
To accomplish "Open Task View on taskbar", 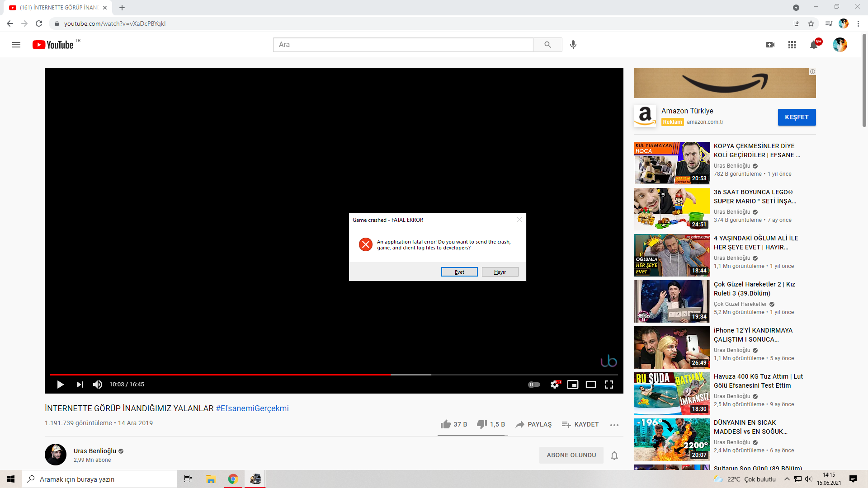I will click(188, 479).
